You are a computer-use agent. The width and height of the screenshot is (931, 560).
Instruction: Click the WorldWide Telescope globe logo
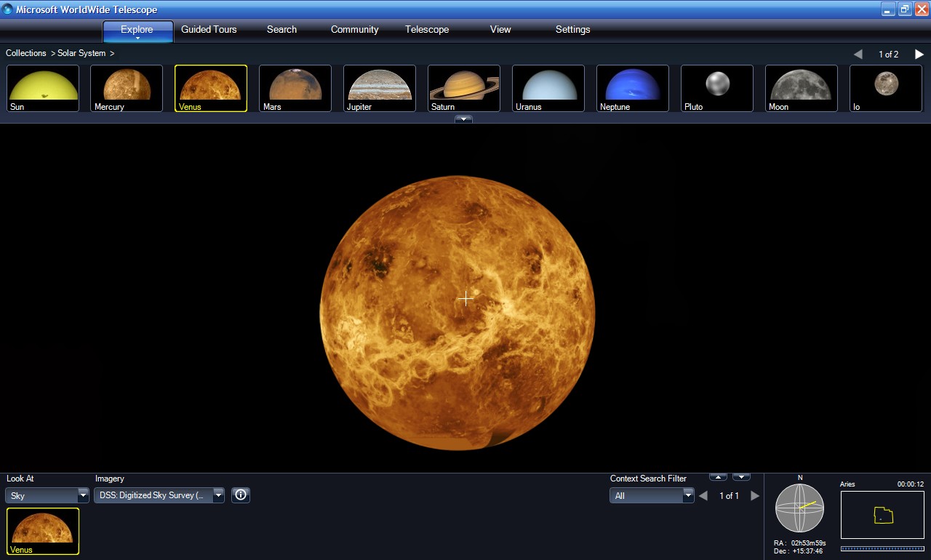pos(7,9)
